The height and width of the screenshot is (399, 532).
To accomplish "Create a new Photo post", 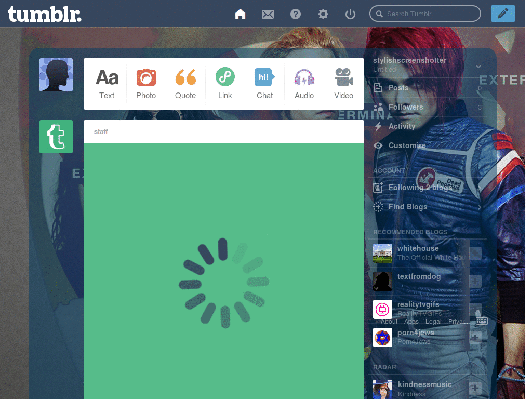I will pos(146,84).
